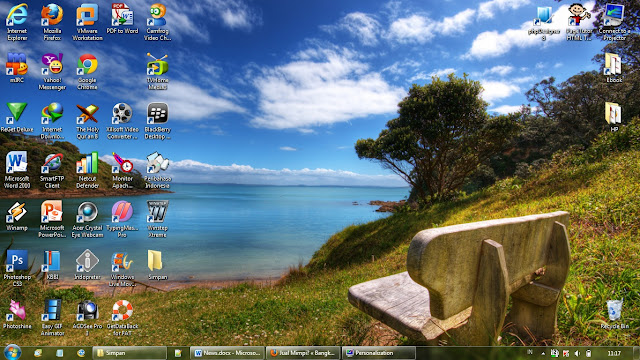Select The Holy Qur'an 8 icon
The image size is (640, 360).
point(87,121)
